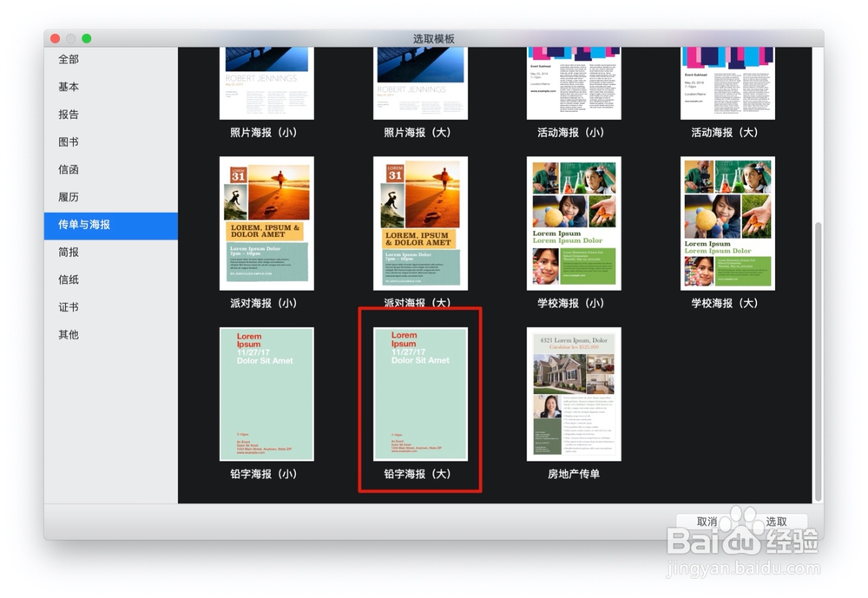The image size is (868, 598).
Task: Choose the 派对海报（小）template thumbnail
Action: click(x=266, y=223)
